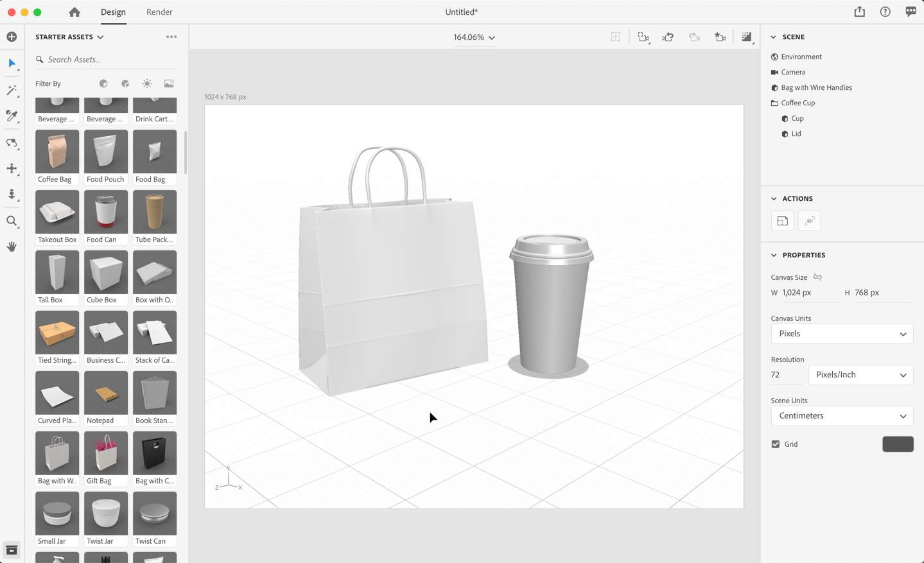Collapse the Coffee Cup group folder
Image resolution: width=924 pixels, height=563 pixels.
pos(774,103)
